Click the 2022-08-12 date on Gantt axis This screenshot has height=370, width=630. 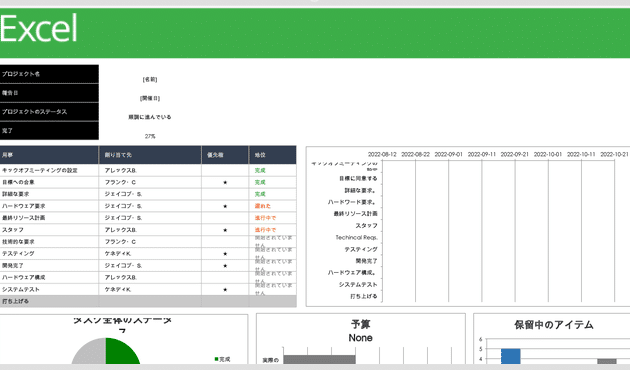(x=382, y=154)
